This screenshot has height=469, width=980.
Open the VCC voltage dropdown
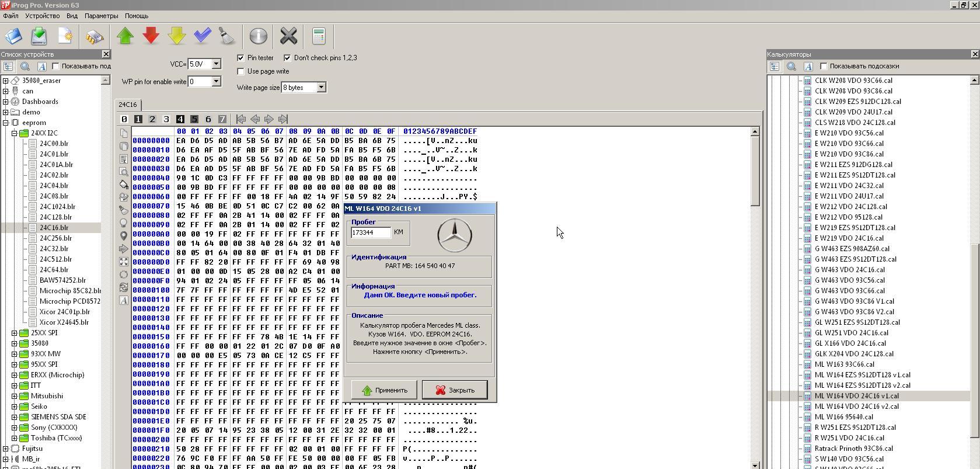[x=216, y=64]
